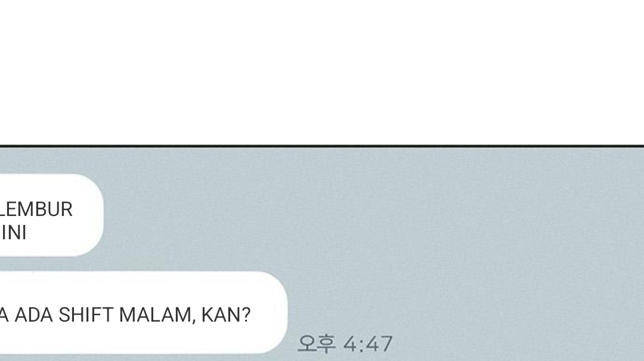This screenshot has width=644, height=361.
Task: Click the "4:47" time digits
Action: [x=368, y=344]
